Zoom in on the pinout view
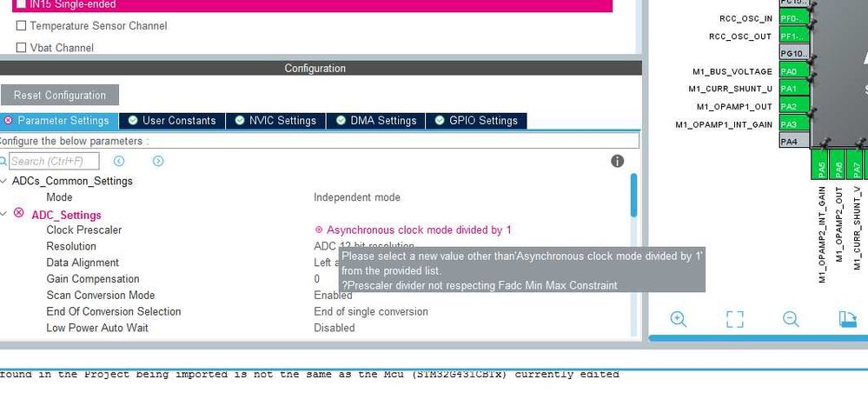Screen dimensions: 868x406 tap(678, 319)
